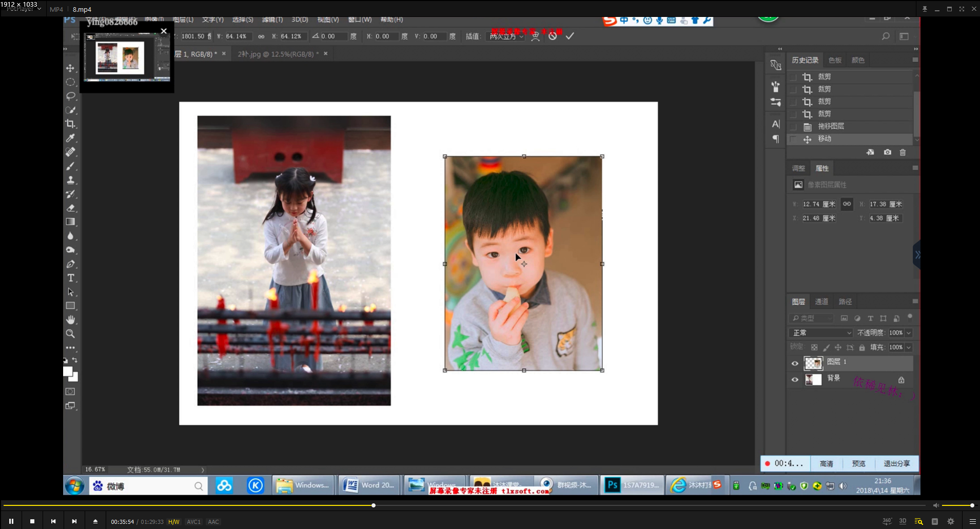Open Layers panel options menu
Screen dimensions: 980x529
[915, 301]
